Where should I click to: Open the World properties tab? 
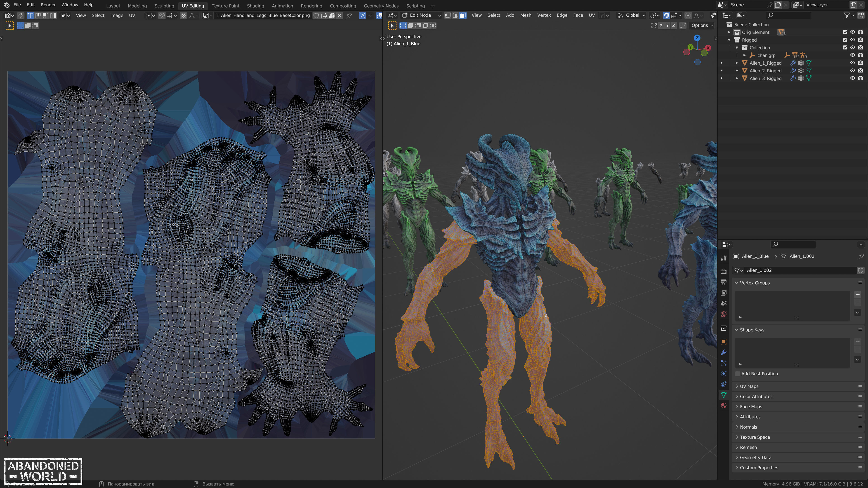coord(723,314)
